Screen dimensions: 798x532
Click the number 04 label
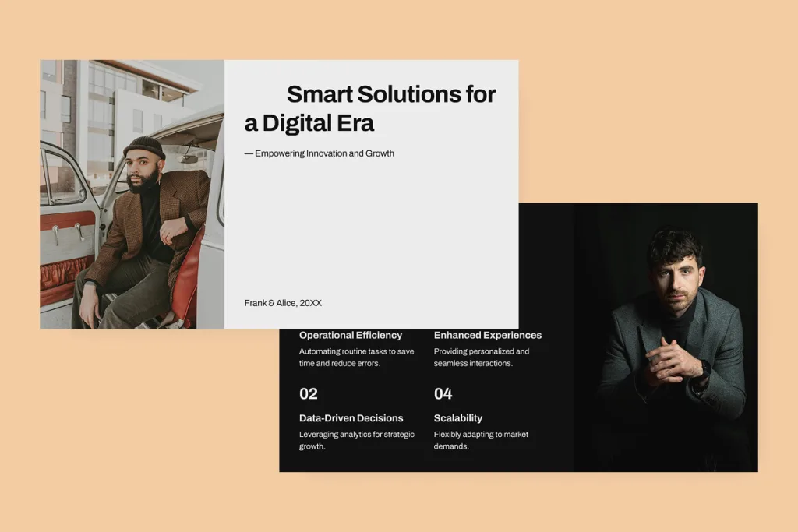[x=442, y=394]
